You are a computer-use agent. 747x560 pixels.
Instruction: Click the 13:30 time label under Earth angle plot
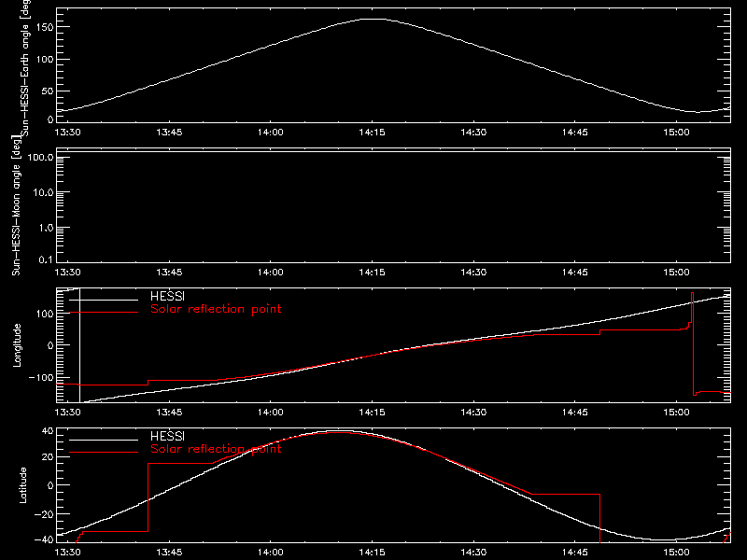click(67, 132)
